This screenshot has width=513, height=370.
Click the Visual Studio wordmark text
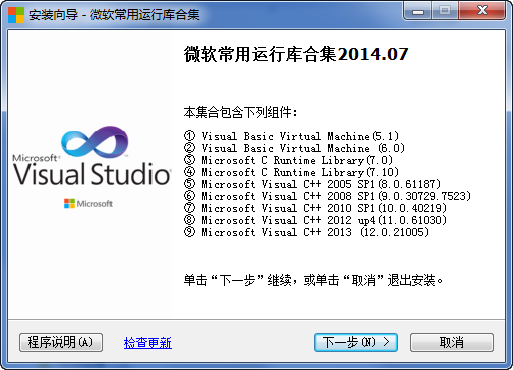92,174
